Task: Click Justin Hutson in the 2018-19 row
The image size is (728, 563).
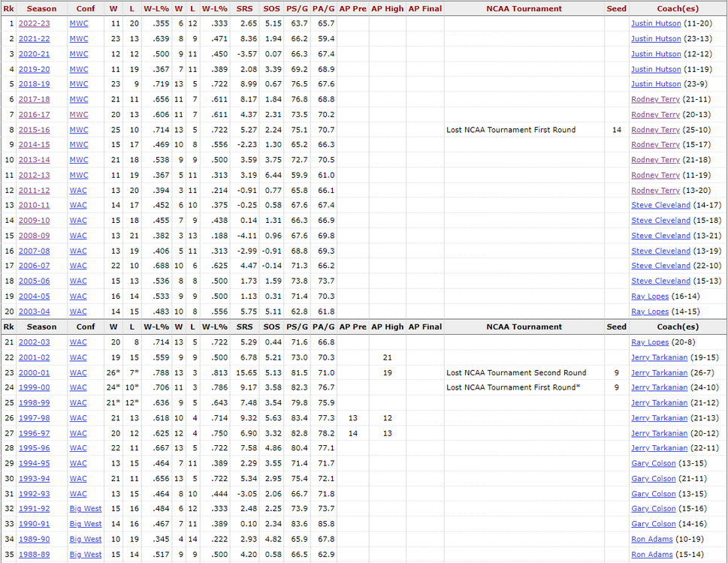Action: (656, 84)
